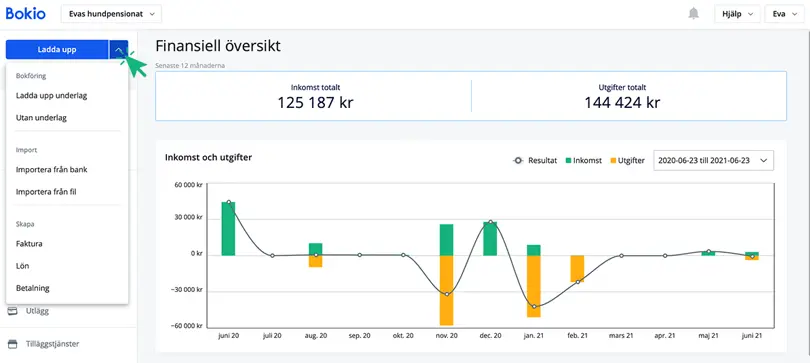Click the Resultat point at maj 21
This screenshot has width=810, height=363.
[x=709, y=251]
